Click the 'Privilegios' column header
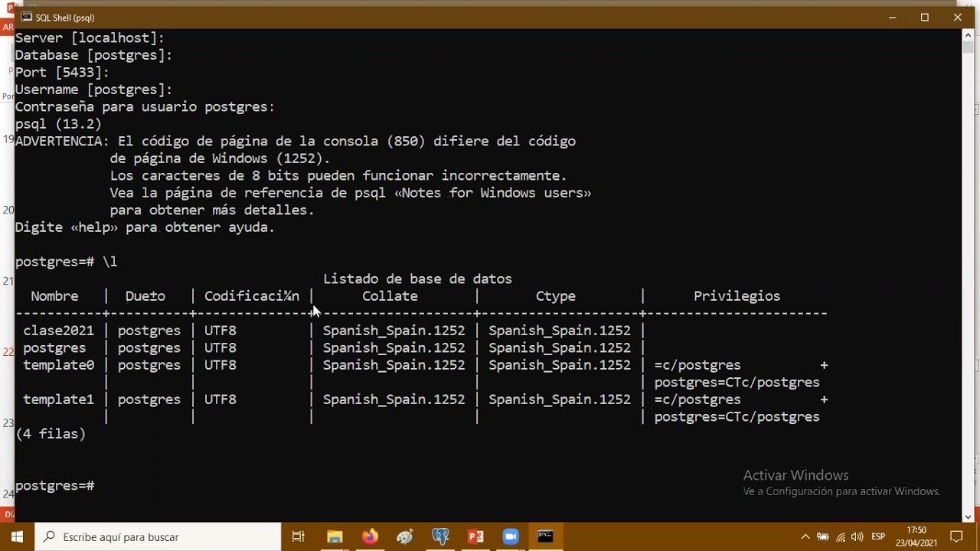 click(x=737, y=296)
